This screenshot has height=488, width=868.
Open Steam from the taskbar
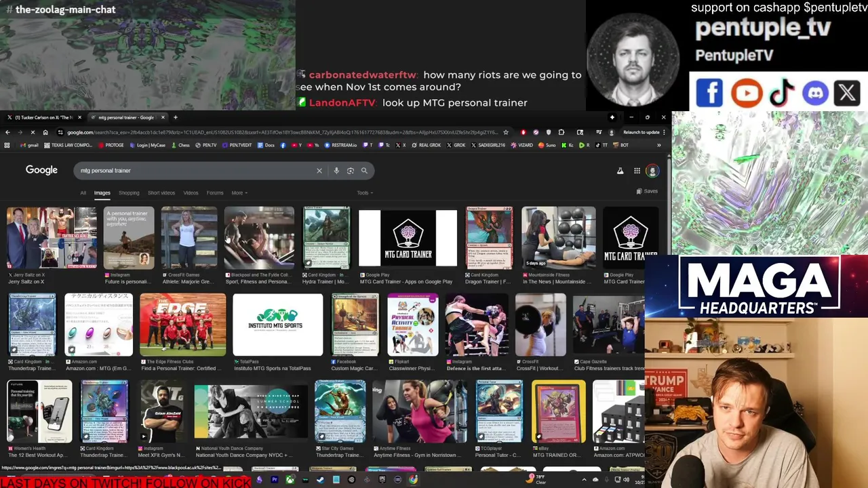click(x=321, y=480)
